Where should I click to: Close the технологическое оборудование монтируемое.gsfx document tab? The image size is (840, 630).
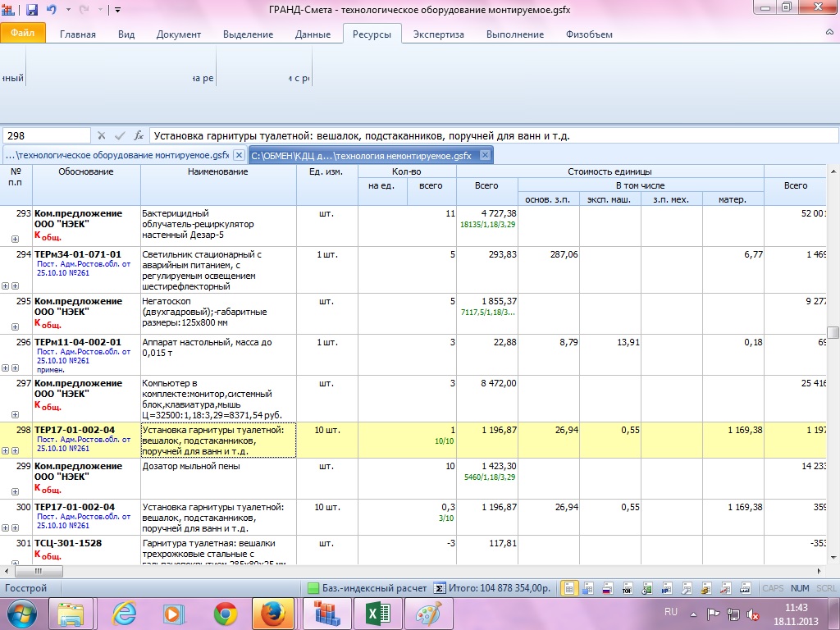238,155
